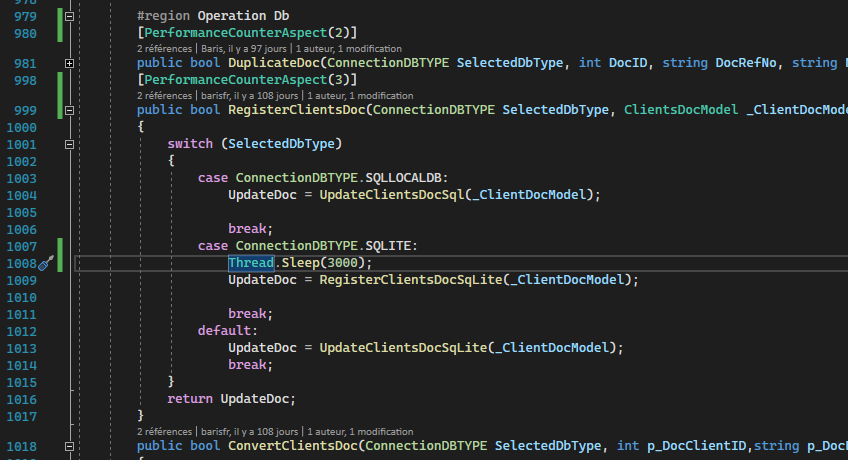Collapse the Operation Db region
848x460 pixels.
69,17
